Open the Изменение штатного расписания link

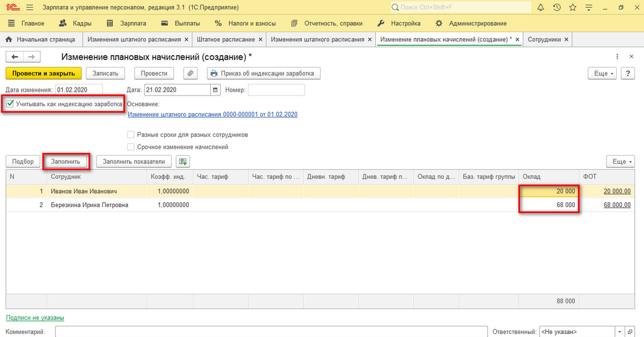(213, 114)
